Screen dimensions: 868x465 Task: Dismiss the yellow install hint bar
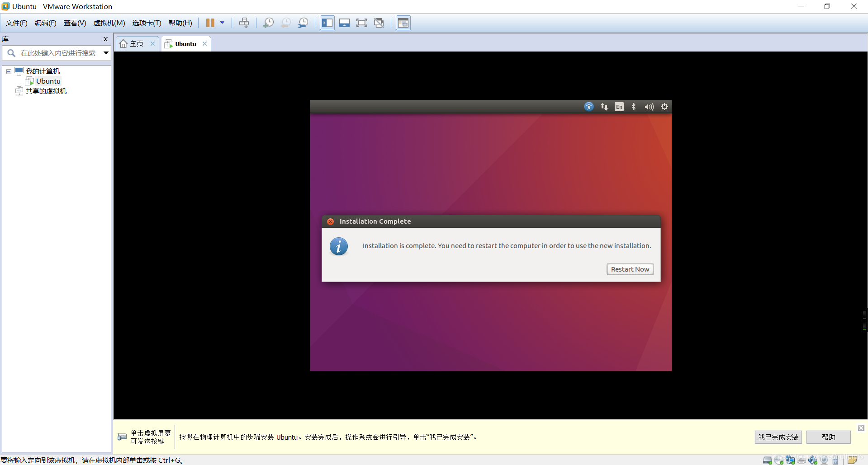coord(861,428)
